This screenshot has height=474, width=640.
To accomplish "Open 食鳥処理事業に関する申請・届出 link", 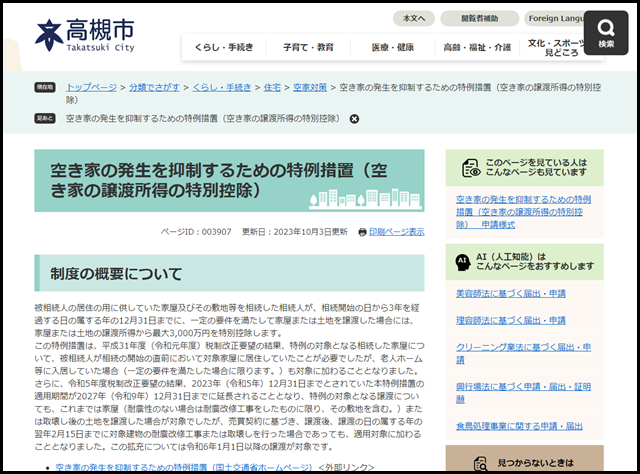I will [x=519, y=426].
